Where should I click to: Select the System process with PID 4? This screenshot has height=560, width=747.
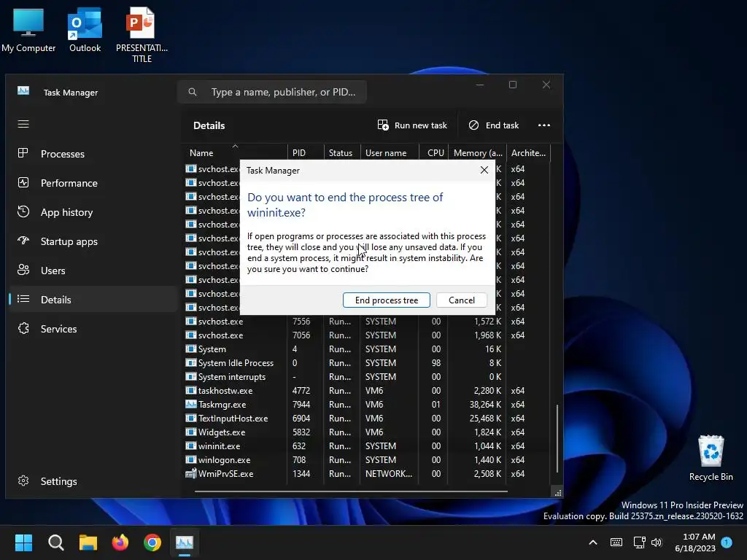coord(367,349)
